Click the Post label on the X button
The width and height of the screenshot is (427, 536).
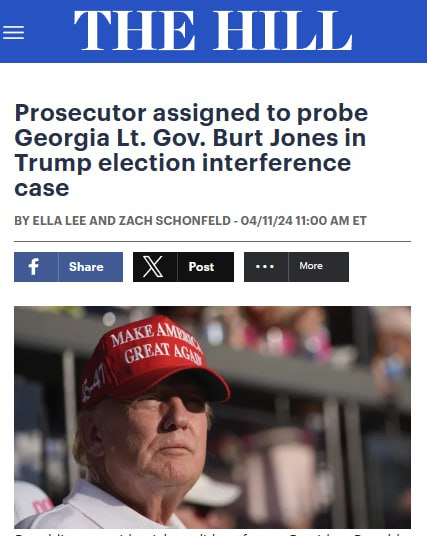(x=201, y=267)
